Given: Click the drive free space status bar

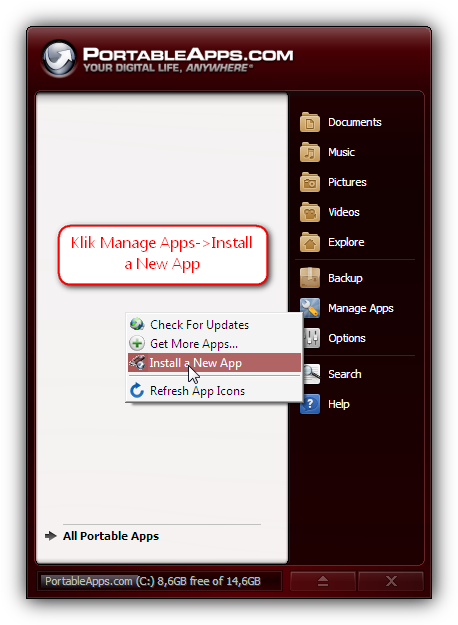Looking at the screenshot, I should point(159,581).
